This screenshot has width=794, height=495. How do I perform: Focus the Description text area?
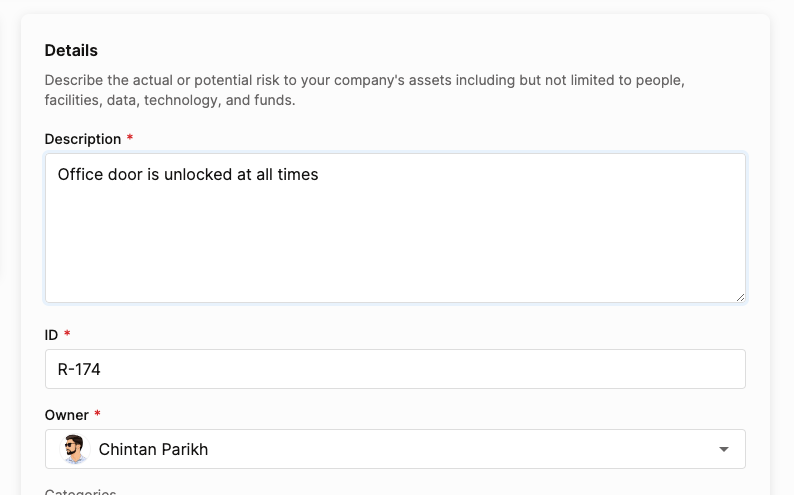pos(395,228)
